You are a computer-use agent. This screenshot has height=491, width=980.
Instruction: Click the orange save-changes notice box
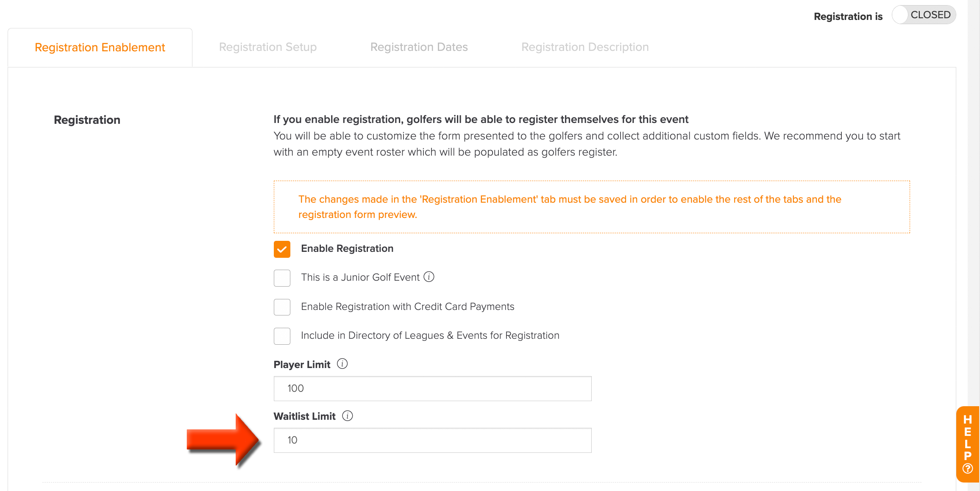coord(592,207)
